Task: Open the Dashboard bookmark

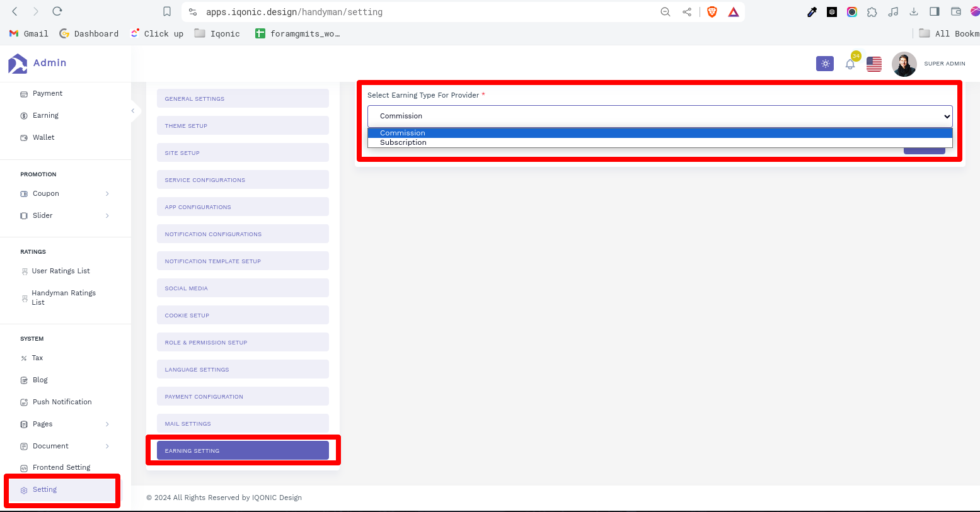Action: click(89, 33)
